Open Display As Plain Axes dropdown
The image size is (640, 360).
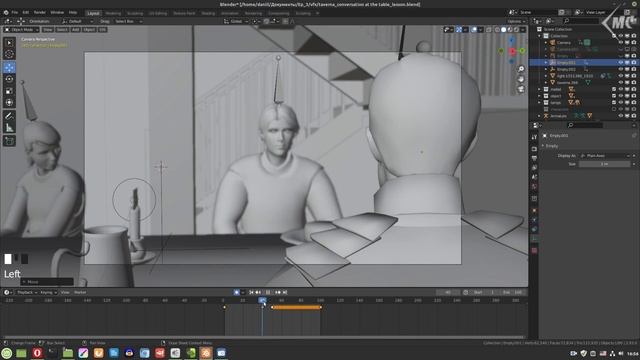coord(604,156)
